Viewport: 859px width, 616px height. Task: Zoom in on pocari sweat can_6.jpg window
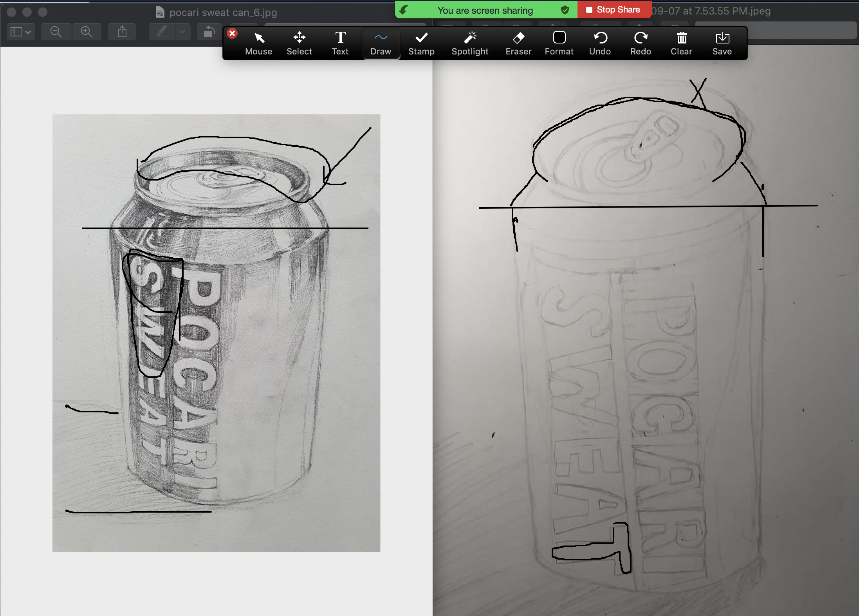point(87,32)
